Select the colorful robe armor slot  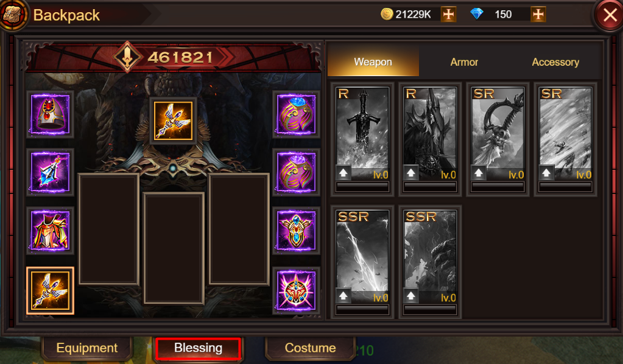coord(50,231)
